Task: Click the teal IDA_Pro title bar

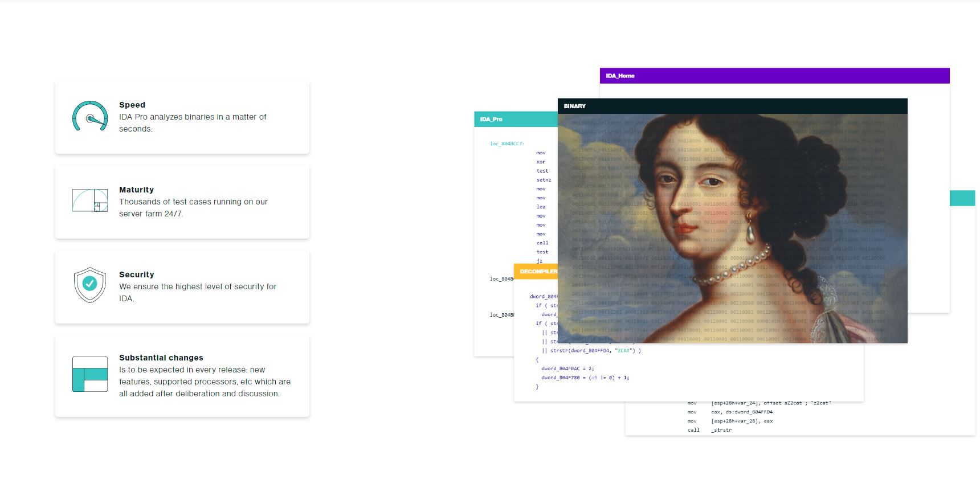Action: (516, 119)
